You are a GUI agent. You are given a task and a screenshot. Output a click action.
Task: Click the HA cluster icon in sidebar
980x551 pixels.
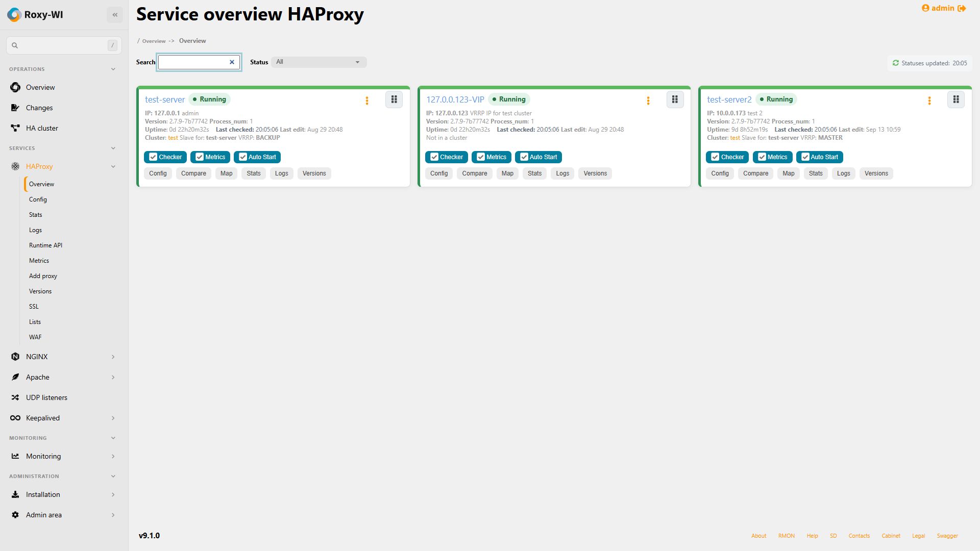(15, 128)
